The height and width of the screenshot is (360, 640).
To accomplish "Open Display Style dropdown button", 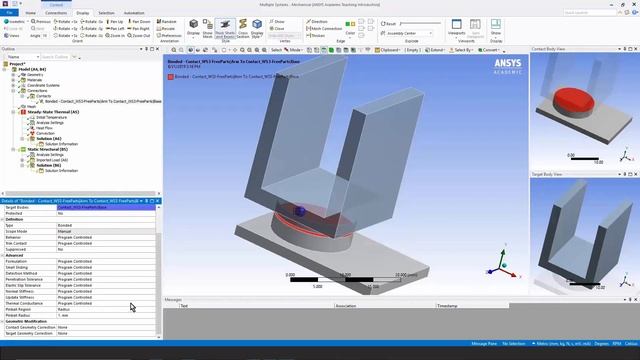I will (x=257, y=28).
